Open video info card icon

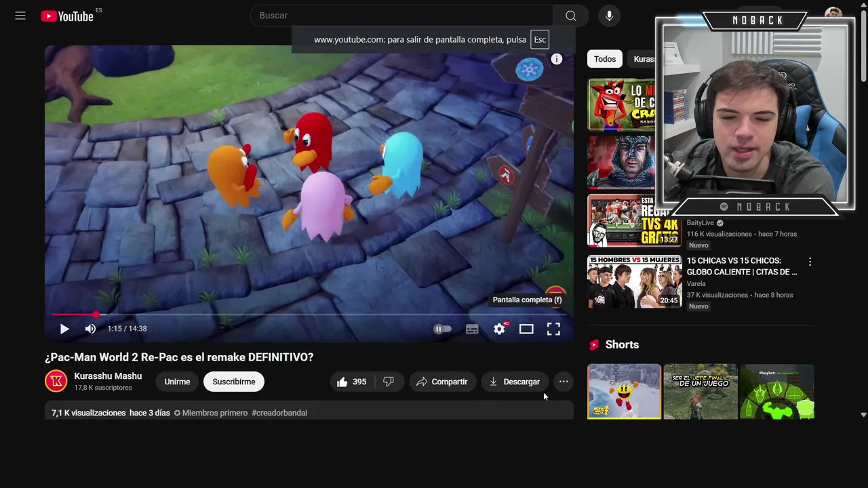(557, 59)
